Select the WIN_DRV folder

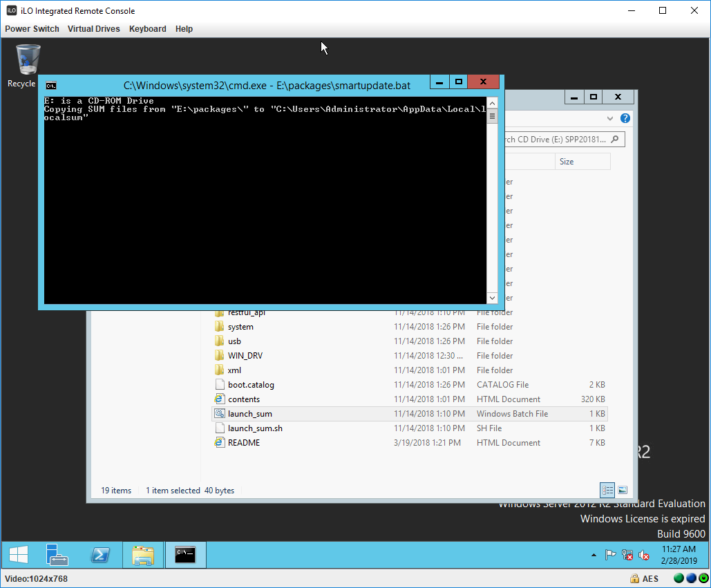[x=410, y=355]
